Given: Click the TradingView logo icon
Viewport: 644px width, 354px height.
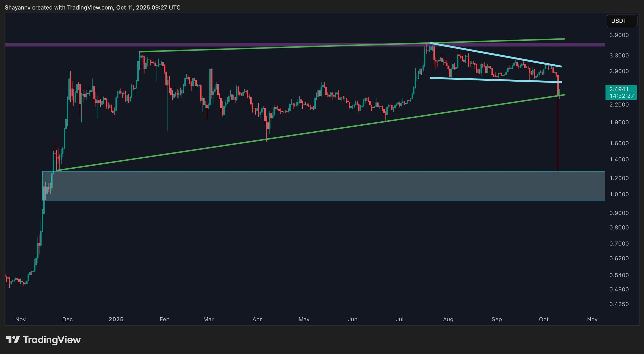Looking at the screenshot, I should coord(13,340).
